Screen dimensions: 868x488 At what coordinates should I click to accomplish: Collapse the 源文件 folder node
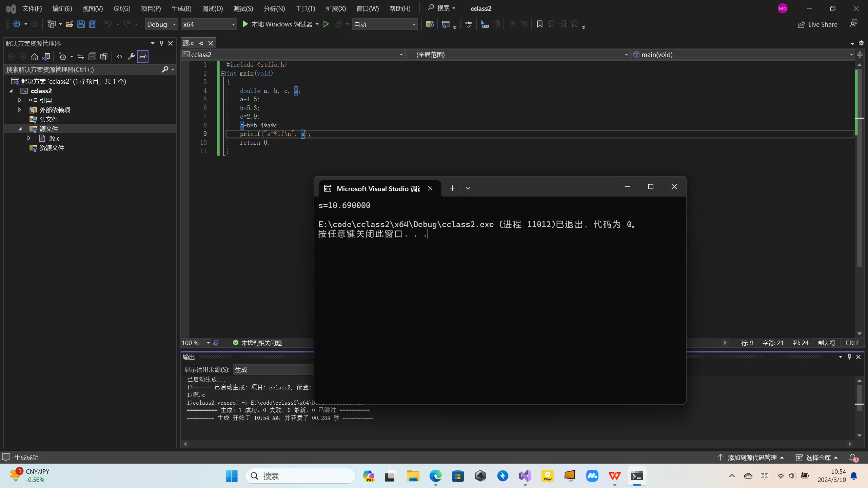pyautogui.click(x=20, y=129)
